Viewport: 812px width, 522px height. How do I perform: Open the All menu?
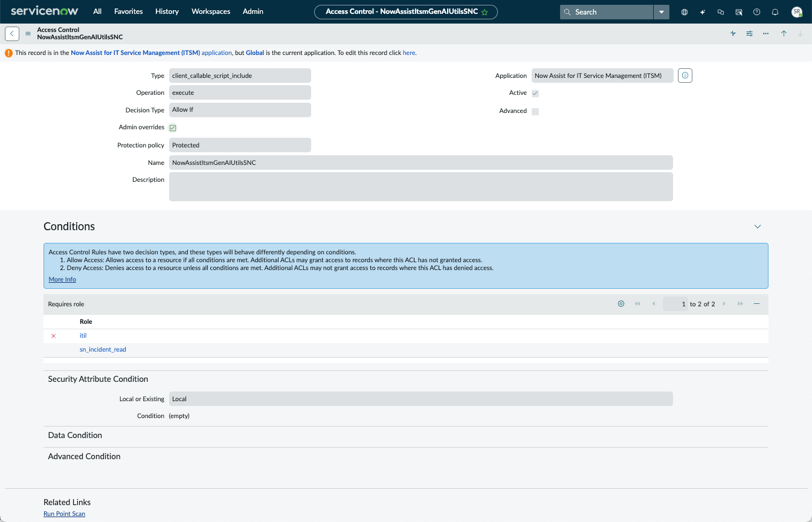point(97,11)
